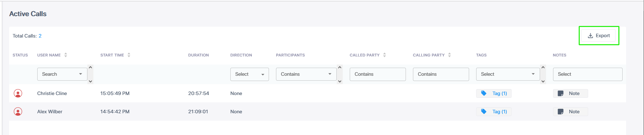Sort by Called Party column arrows
This screenshot has height=135, width=644.
385,55
